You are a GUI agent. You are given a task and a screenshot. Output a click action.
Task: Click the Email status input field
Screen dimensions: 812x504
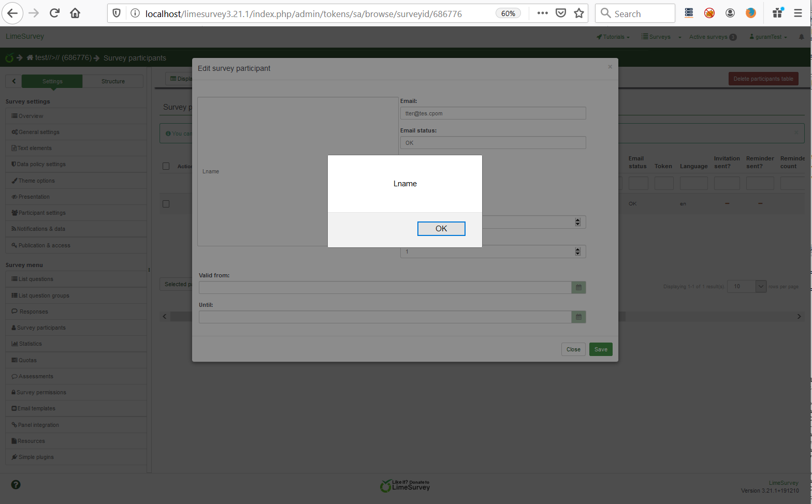493,143
